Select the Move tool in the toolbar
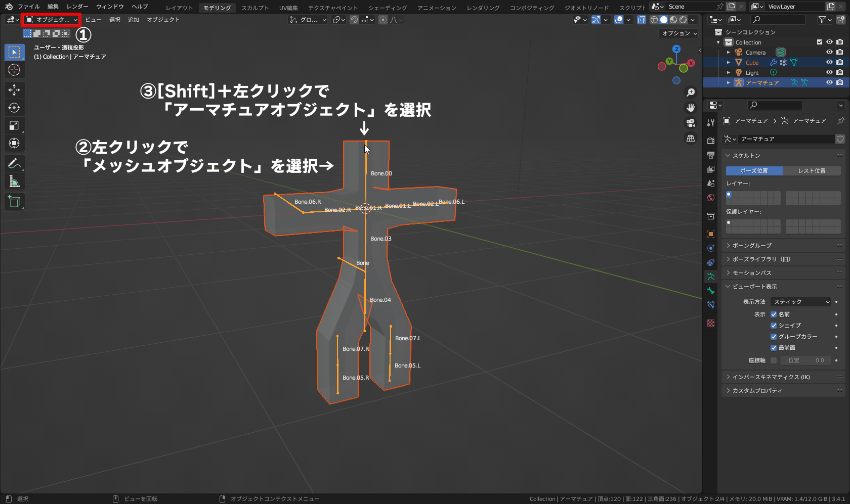 click(14, 90)
